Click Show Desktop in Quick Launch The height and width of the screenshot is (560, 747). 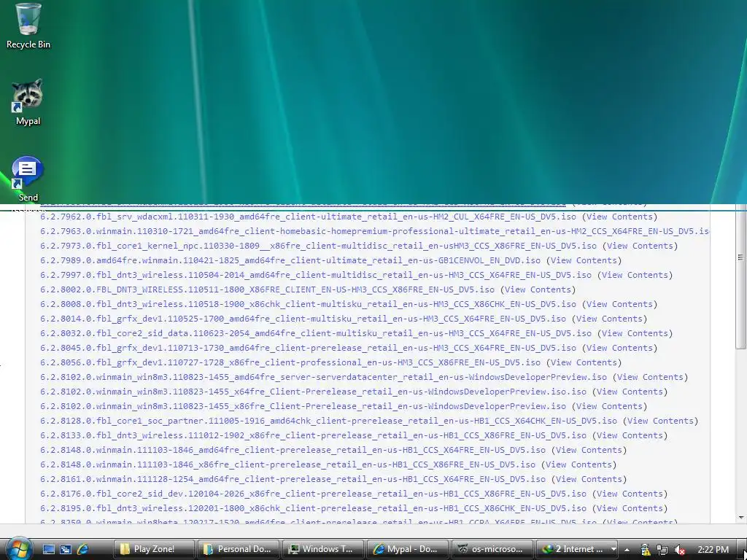click(x=49, y=549)
